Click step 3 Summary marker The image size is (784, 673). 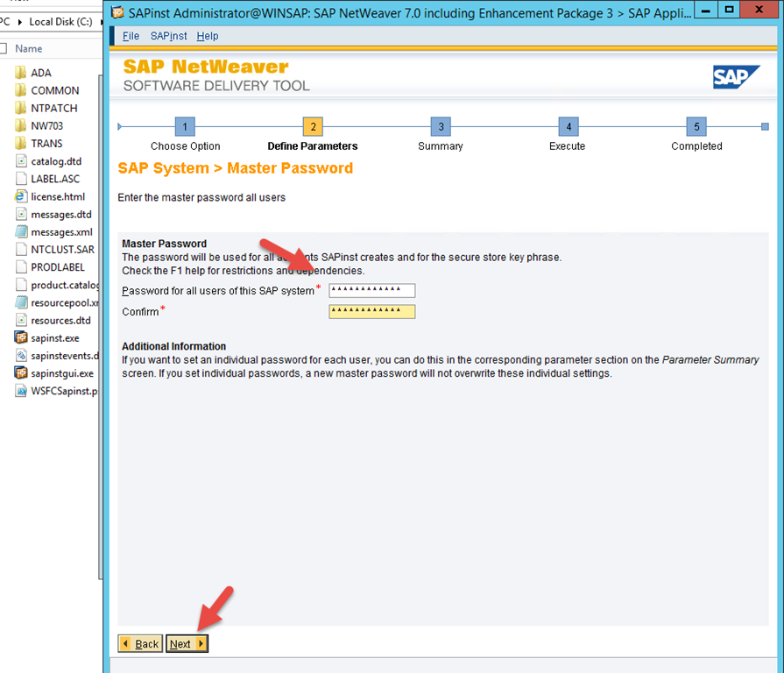click(441, 126)
